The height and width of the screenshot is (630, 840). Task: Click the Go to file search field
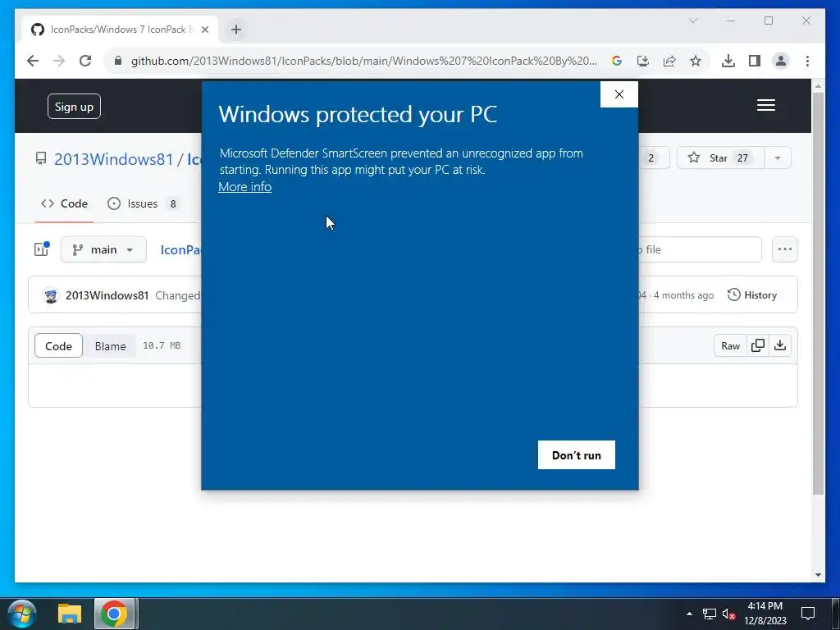(700, 249)
